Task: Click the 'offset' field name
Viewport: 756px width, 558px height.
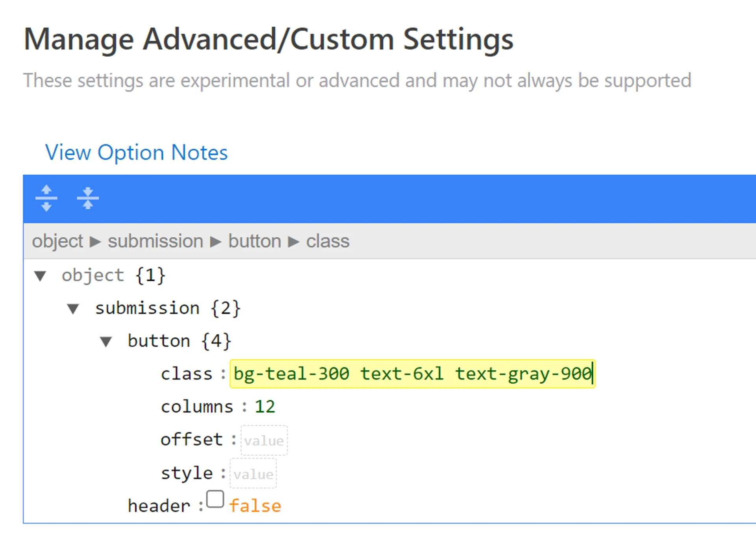Action: 192,440
